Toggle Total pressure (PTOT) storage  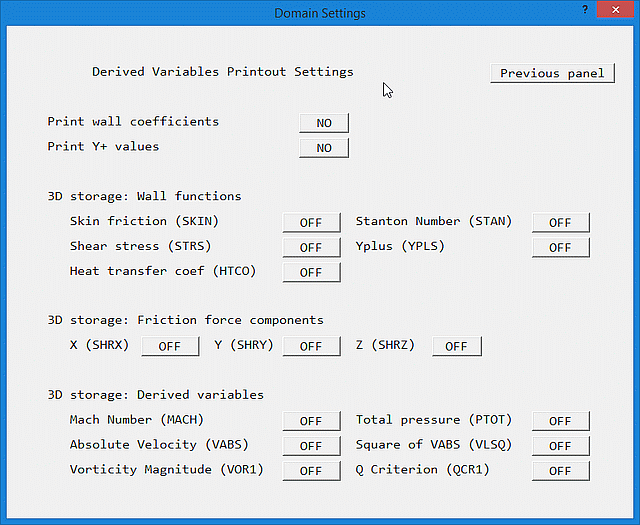tap(560, 421)
